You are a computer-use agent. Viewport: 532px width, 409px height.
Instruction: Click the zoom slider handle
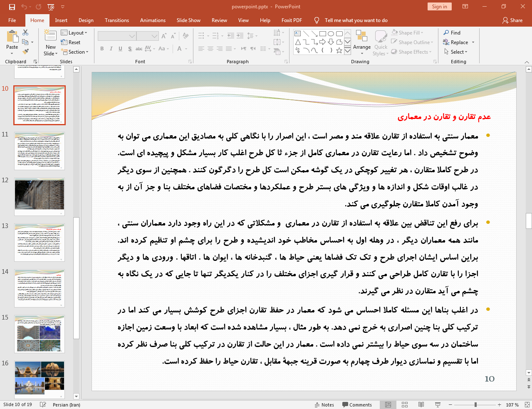coord(475,405)
